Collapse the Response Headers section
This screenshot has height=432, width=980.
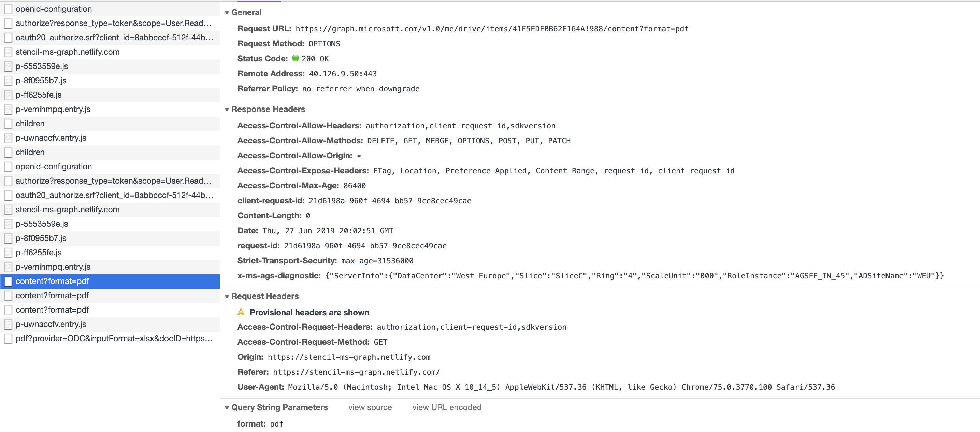pos(227,109)
